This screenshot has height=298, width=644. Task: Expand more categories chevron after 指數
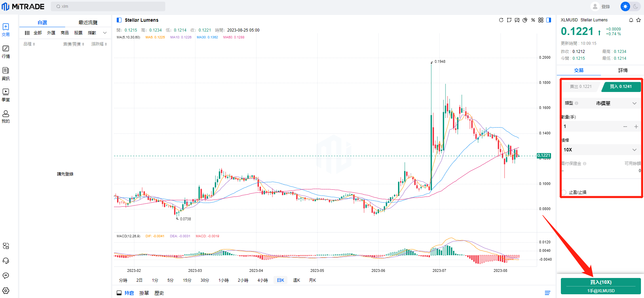[x=105, y=33]
